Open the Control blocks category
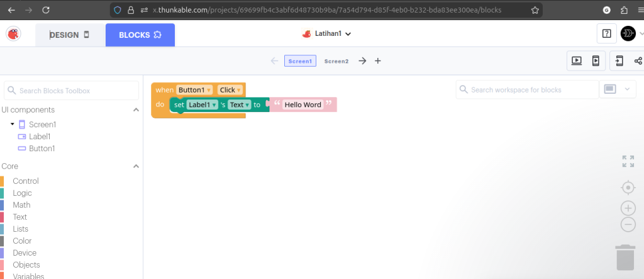644x279 pixels. (x=26, y=181)
